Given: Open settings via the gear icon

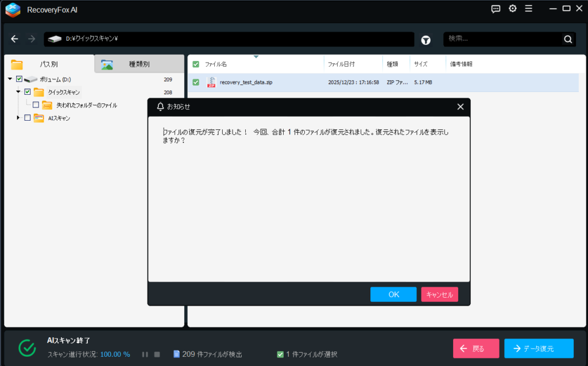Looking at the screenshot, I should [x=512, y=9].
